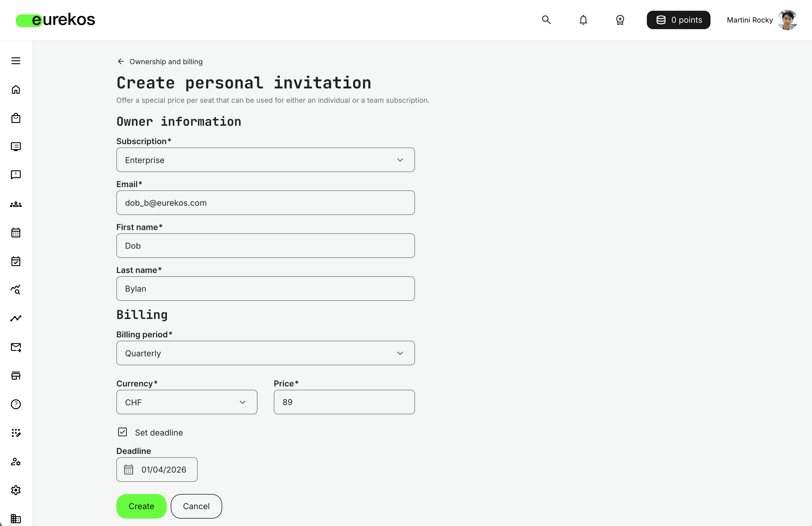This screenshot has width=812, height=526.
Task: Click the outgoing invitations mail icon
Action: pos(16,347)
